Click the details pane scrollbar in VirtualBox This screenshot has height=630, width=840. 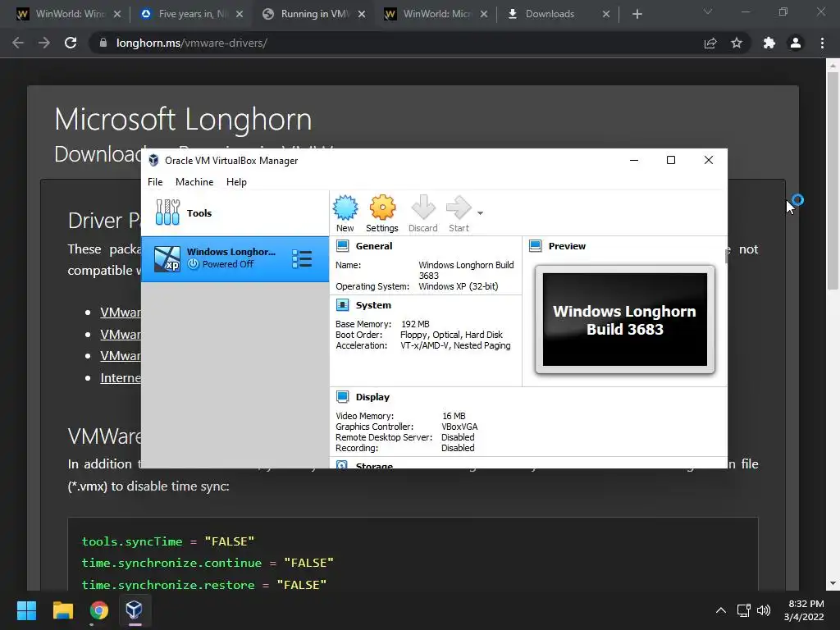[726, 256]
